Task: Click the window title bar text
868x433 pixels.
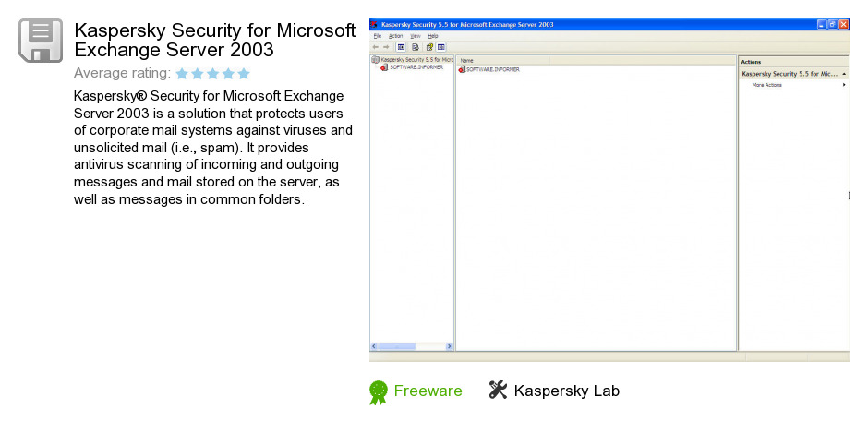Action: point(467,24)
